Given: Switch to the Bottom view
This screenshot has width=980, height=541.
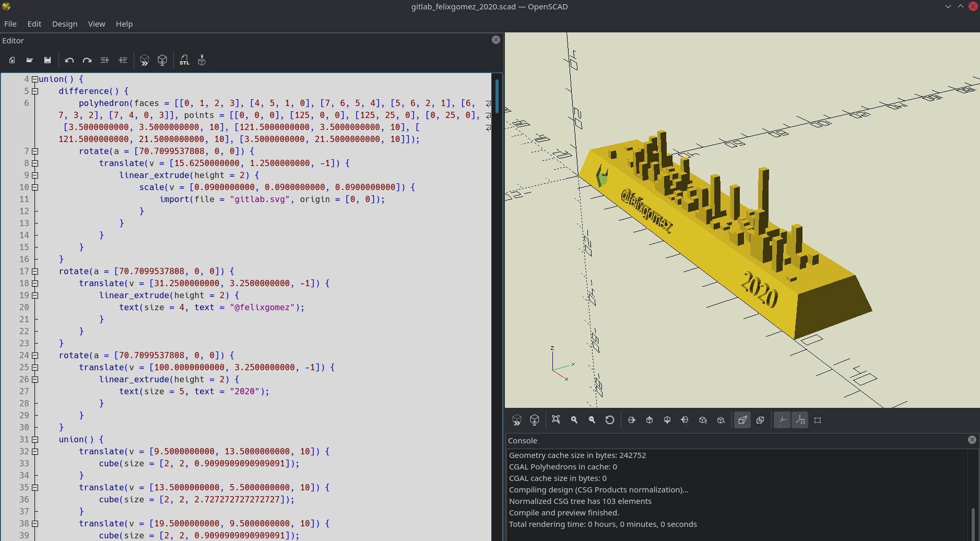Looking at the screenshot, I should click(667, 420).
